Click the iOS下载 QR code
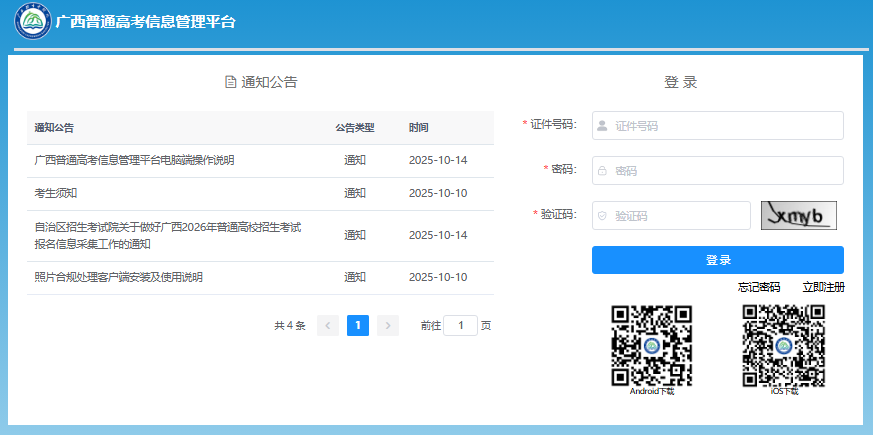 click(x=783, y=345)
